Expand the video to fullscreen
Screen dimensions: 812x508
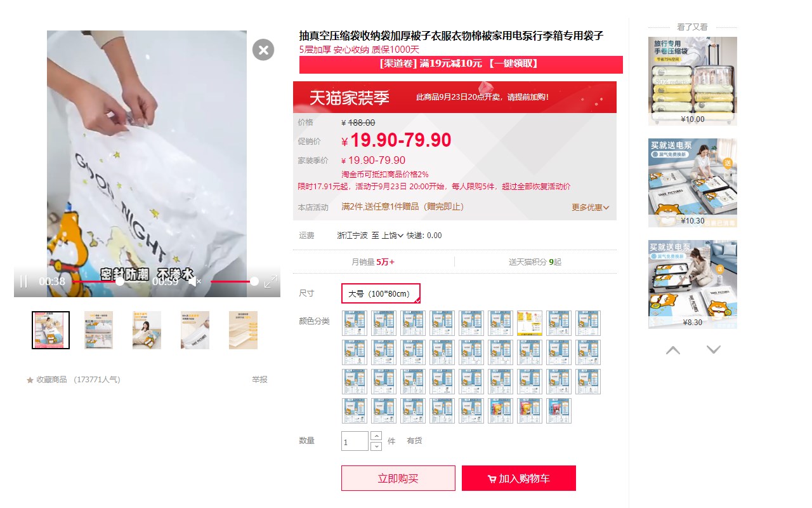click(x=271, y=281)
